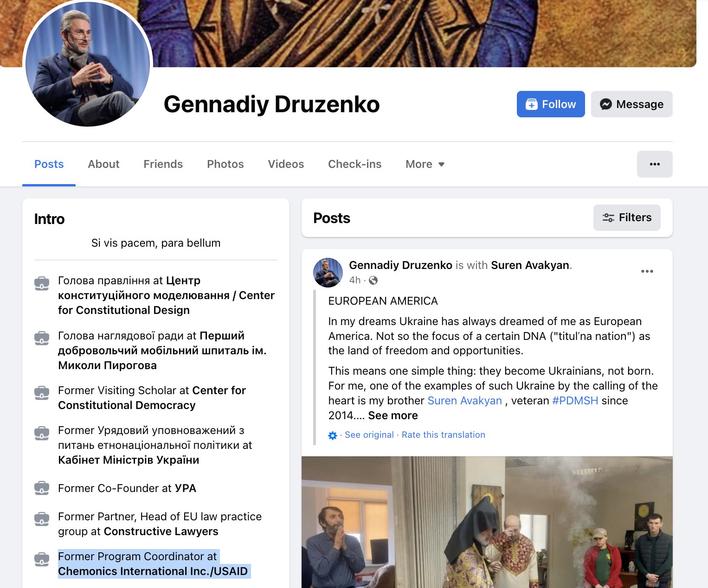The image size is (708, 588).
Task: Click the small post author avatar
Action: (328, 272)
